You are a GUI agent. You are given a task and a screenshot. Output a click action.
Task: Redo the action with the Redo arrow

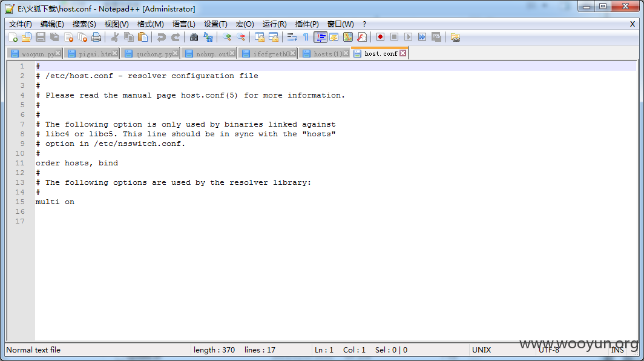coord(176,38)
